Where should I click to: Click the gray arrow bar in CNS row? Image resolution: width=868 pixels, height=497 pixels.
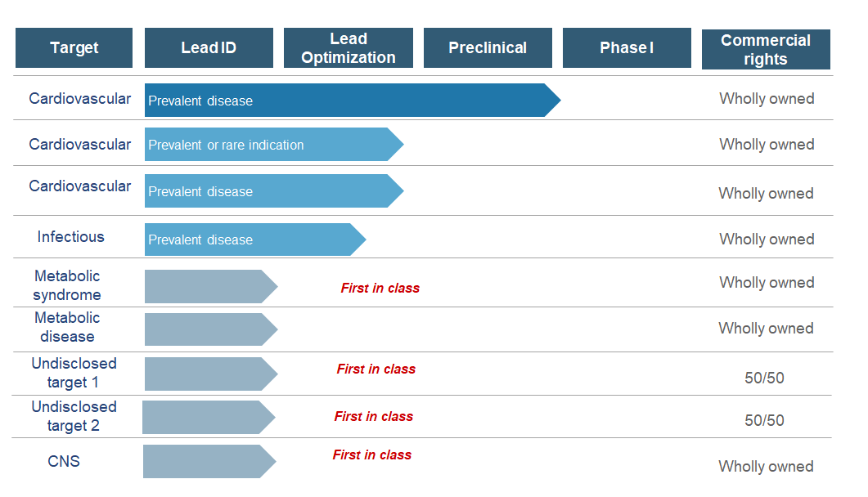click(206, 462)
